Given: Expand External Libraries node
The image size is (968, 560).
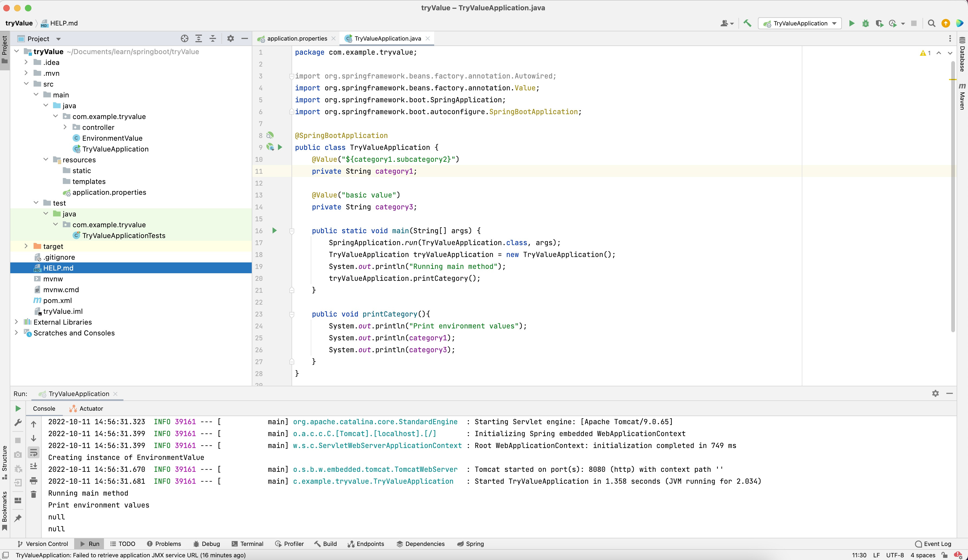Looking at the screenshot, I should [17, 322].
